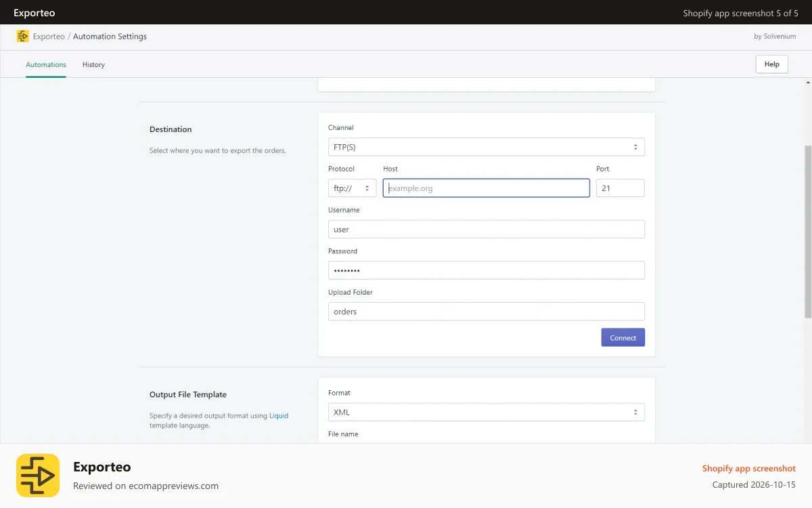Click the Username field containing user

click(487, 230)
